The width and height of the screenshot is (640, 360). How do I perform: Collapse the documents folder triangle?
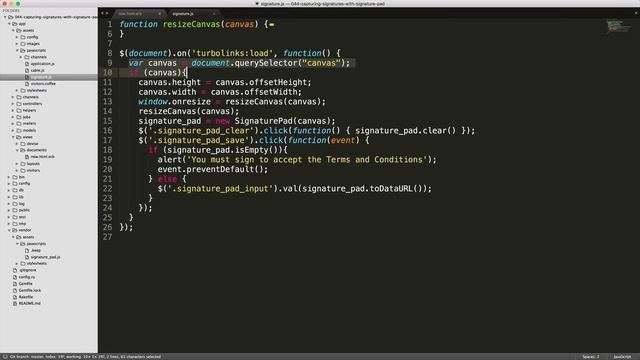pyautogui.click(x=17, y=150)
